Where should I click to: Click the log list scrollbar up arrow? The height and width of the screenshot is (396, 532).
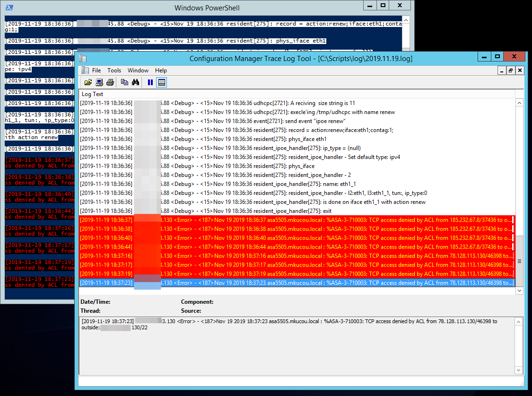[x=519, y=103]
